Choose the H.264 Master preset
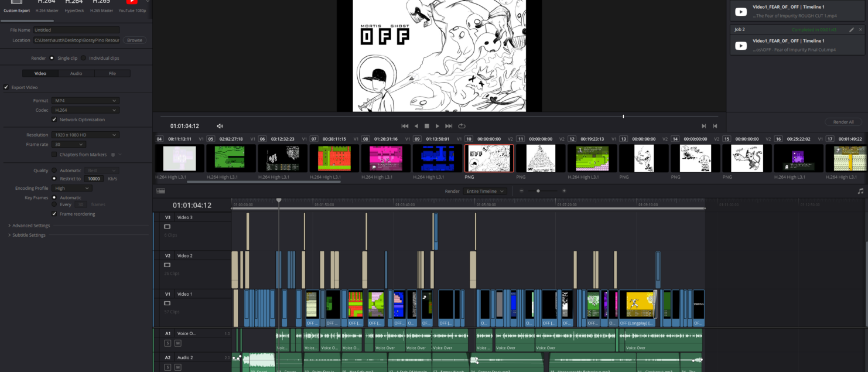 pyautogui.click(x=46, y=6)
